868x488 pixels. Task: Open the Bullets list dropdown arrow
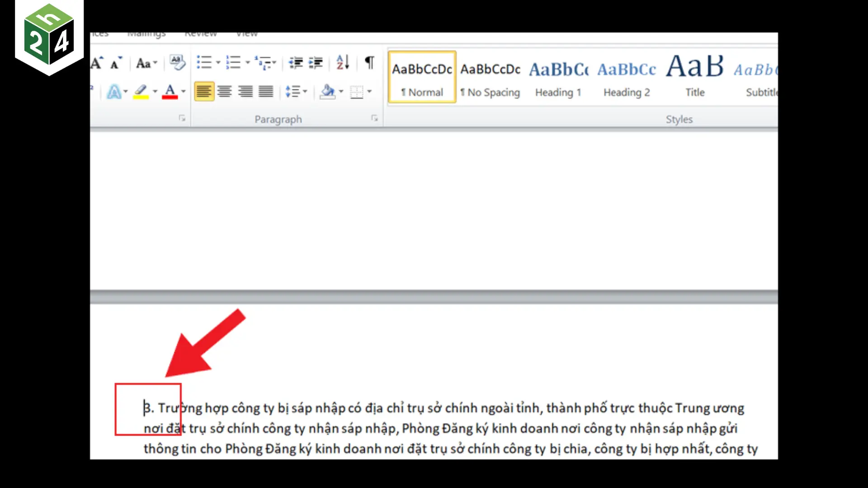[x=218, y=63]
